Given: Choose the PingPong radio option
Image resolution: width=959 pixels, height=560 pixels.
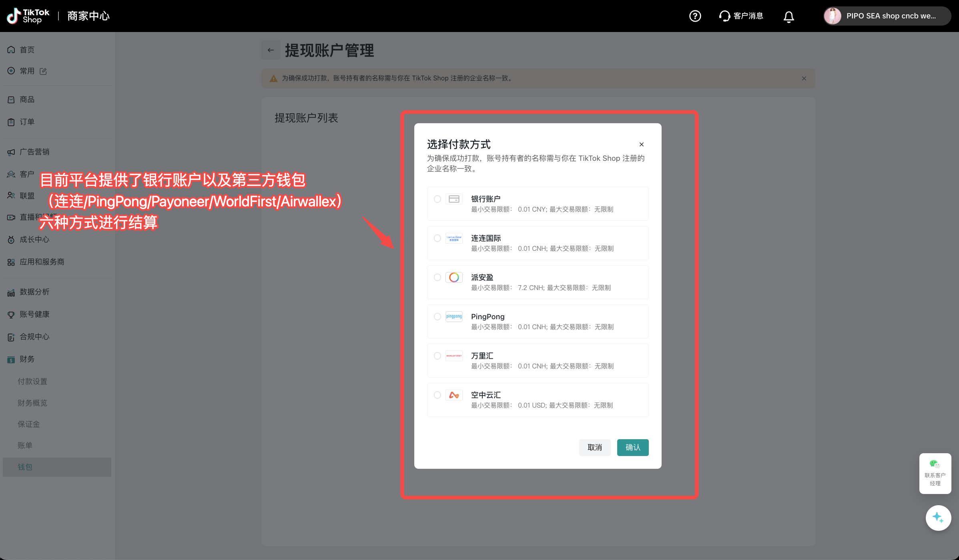Looking at the screenshot, I should 437,317.
